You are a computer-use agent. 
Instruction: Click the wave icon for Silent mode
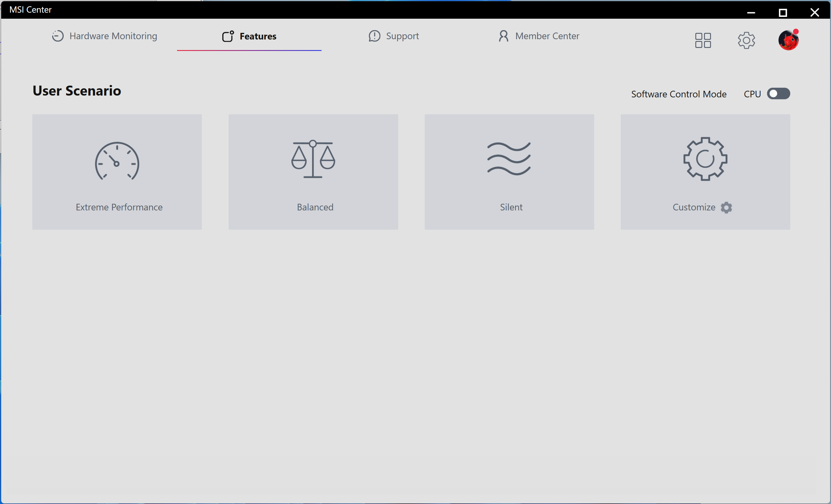509,159
